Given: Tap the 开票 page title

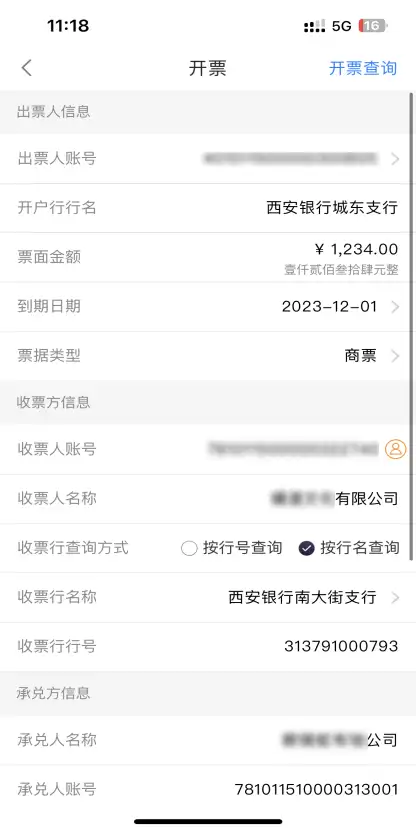Looking at the screenshot, I should (207, 68).
